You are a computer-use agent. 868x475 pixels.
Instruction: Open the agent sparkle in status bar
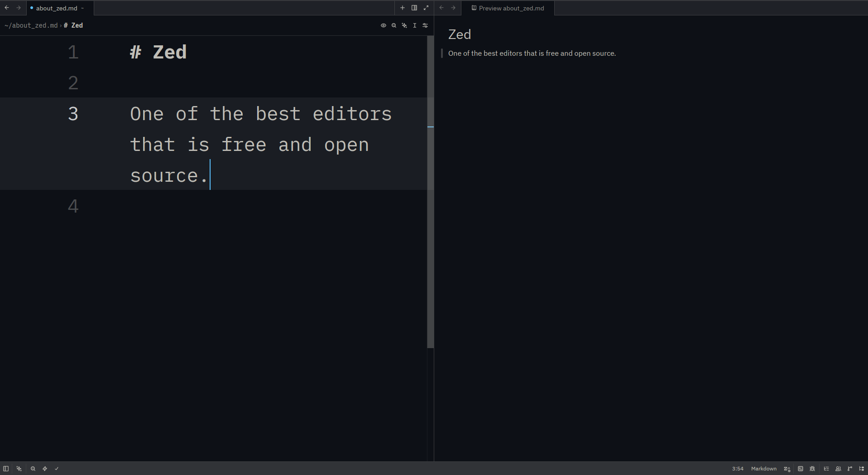coord(19,469)
